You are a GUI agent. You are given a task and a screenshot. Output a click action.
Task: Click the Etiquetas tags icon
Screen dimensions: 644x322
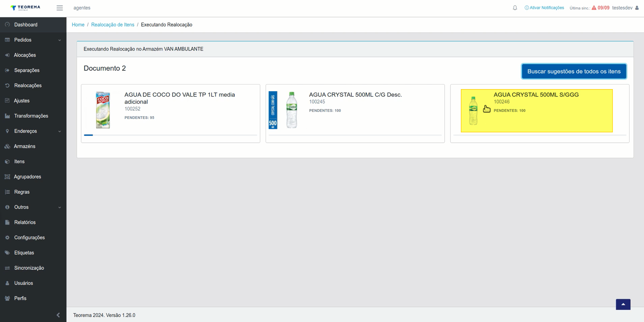(7, 253)
